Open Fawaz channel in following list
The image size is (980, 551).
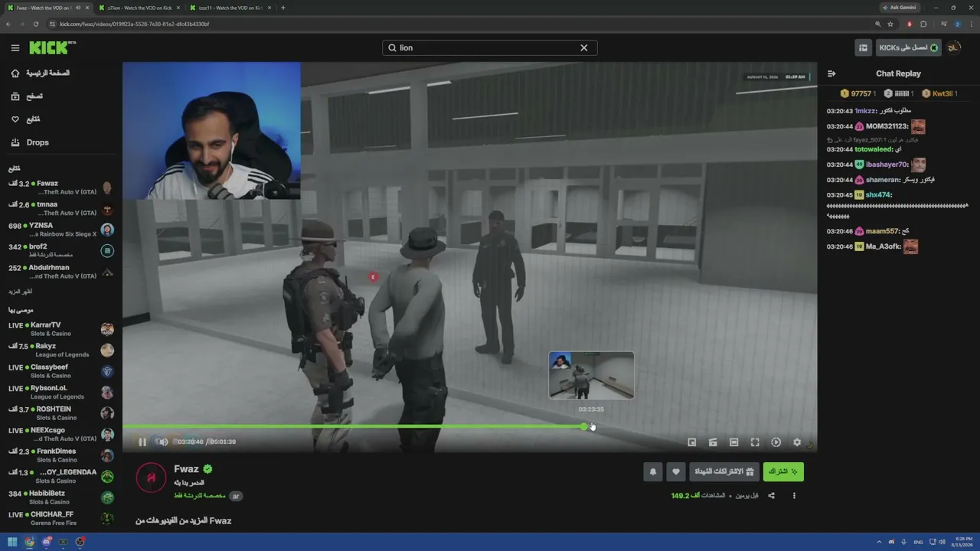(60, 187)
